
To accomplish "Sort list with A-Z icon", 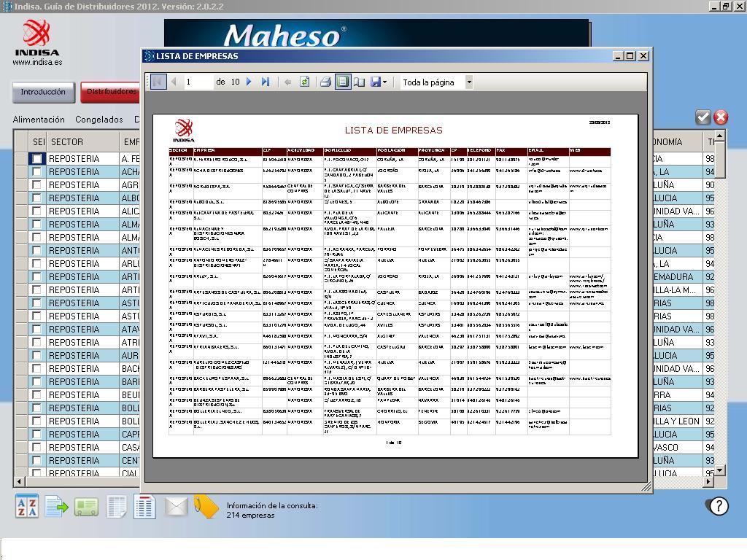I will click(27, 507).
